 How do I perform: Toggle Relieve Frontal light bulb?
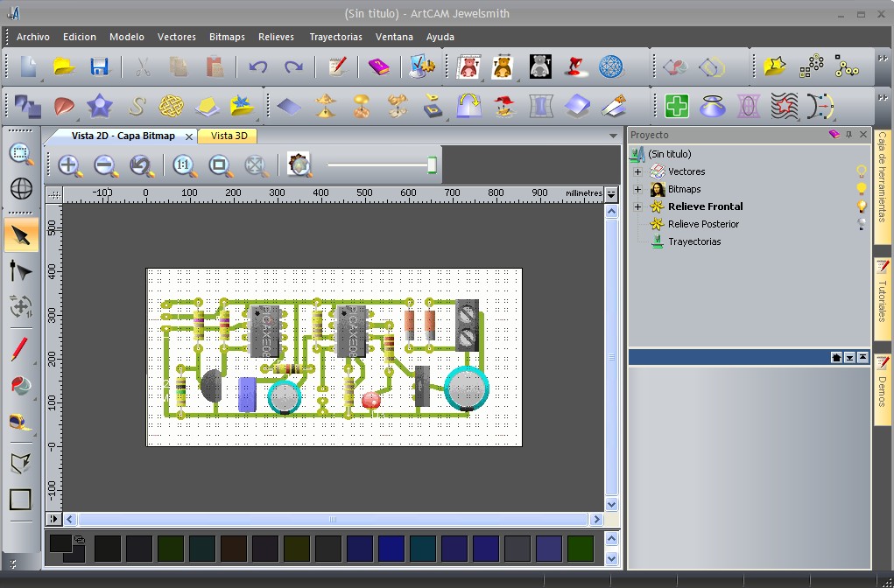click(862, 206)
